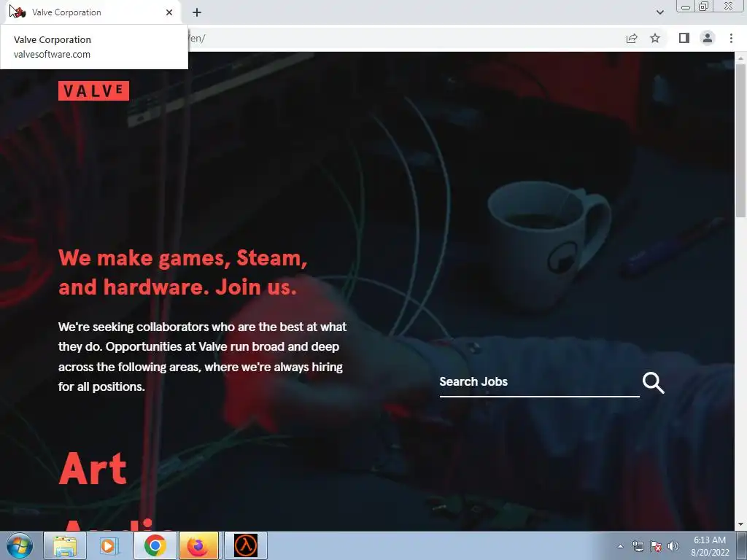
Task: Click the Valve logo
Action: pyautogui.click(x=93, y=90)
